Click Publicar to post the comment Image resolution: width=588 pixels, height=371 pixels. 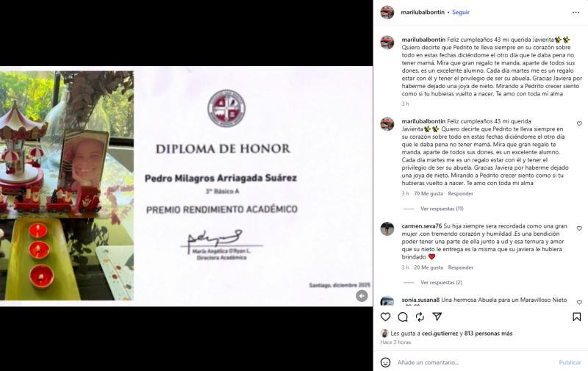[570, 362]
